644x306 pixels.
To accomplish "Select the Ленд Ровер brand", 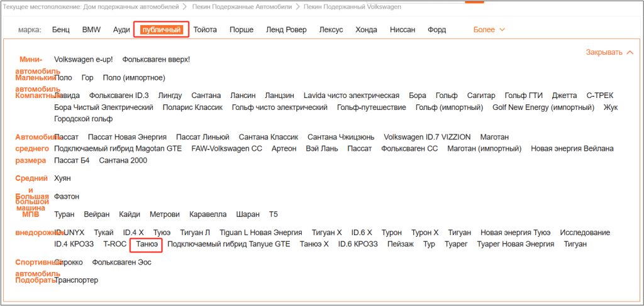I will click(286, 30).
